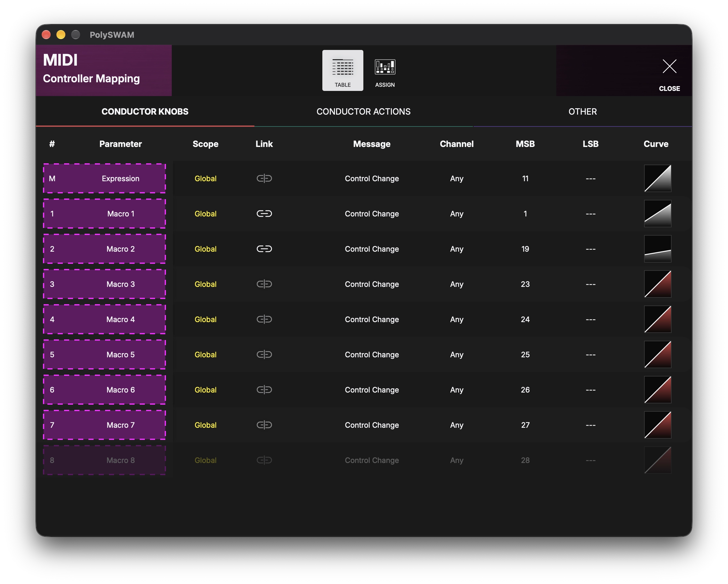
Task: Edit MSB value 25 for Macro 5
Action: 525,354
